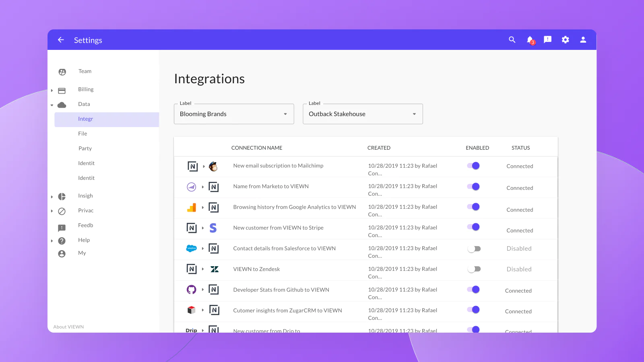Sort by the Connection Name column header
The width and height of the screenshot is (644, 362).
click(x=257, y=148)
